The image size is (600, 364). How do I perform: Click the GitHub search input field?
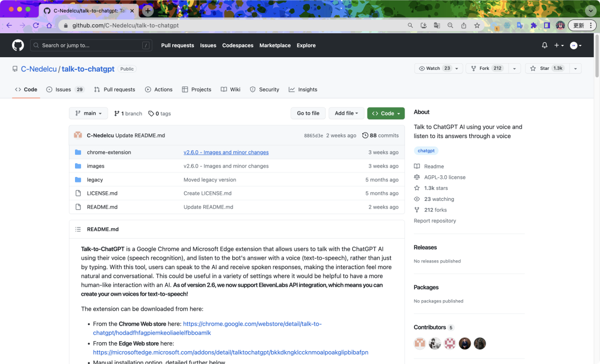coord(91,45)
